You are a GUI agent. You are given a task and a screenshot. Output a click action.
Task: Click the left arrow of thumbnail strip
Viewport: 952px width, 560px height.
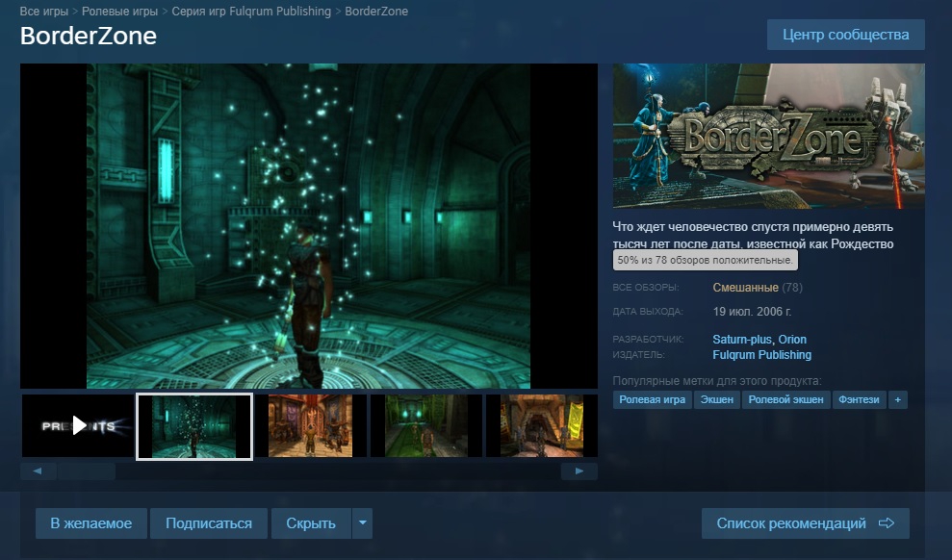pyautogui.click(x=38, y=471)
